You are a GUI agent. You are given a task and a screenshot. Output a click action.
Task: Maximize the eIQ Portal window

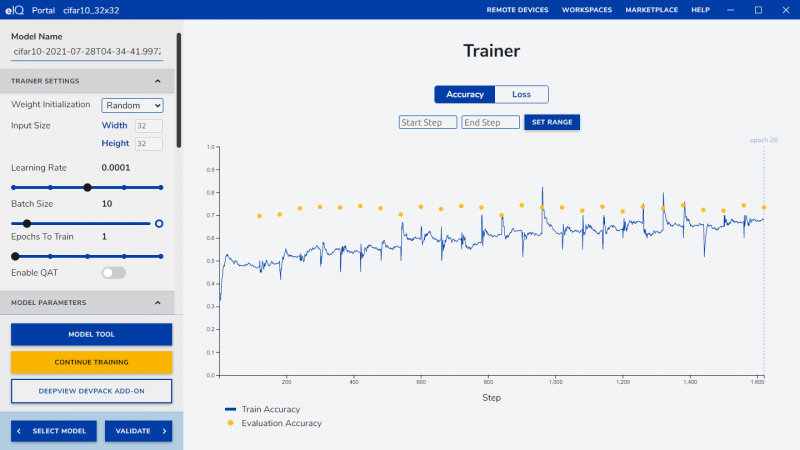(x=758, y=10)
